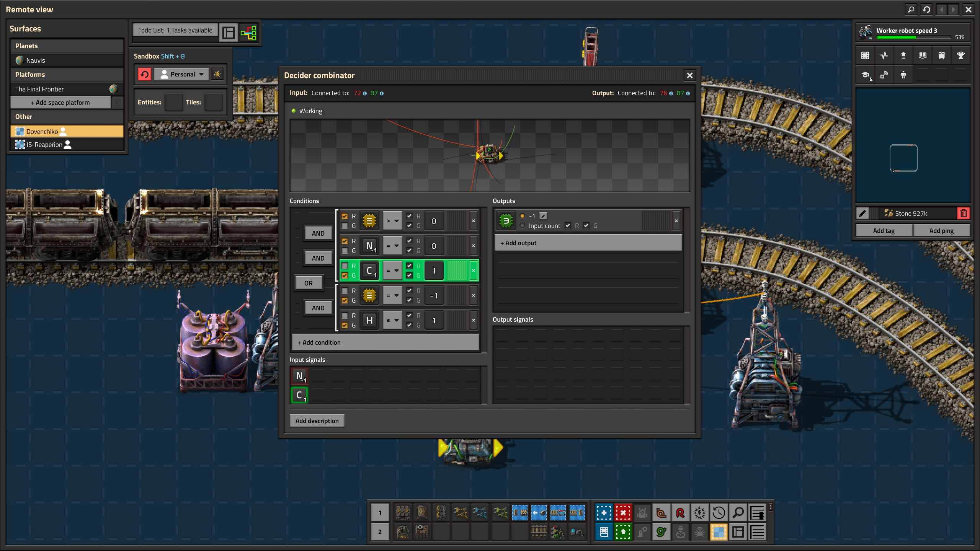Click + Add condition
The height and width of the screenshot is (551, 980).
385,342
